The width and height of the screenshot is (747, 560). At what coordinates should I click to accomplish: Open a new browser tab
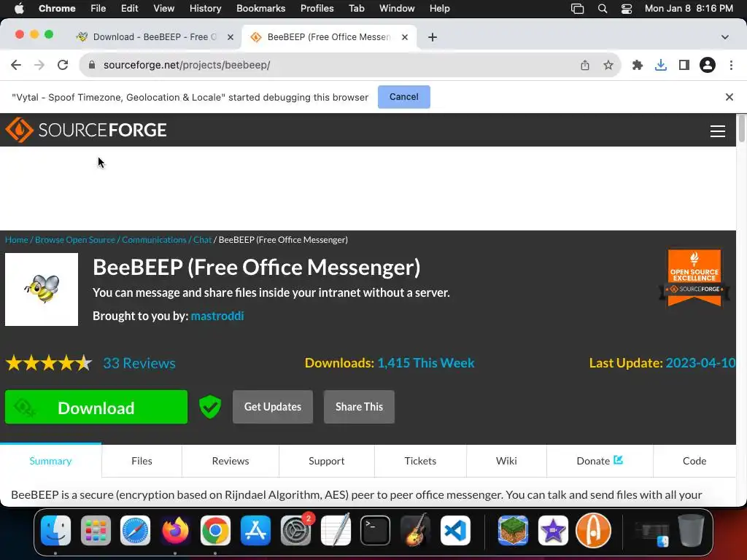(x=433, y=37)
